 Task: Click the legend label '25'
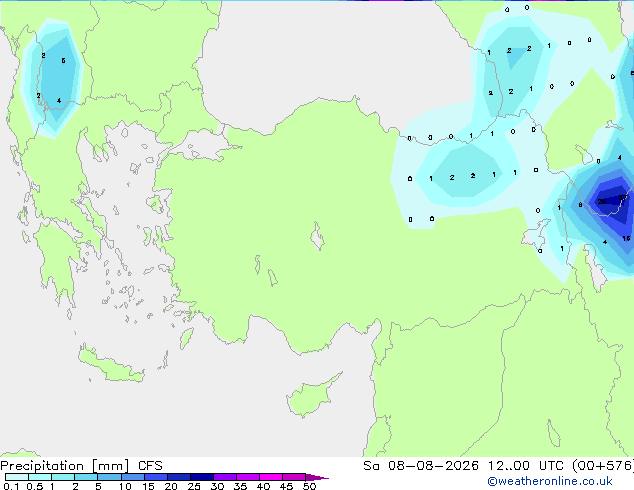(x=194, y=486)
